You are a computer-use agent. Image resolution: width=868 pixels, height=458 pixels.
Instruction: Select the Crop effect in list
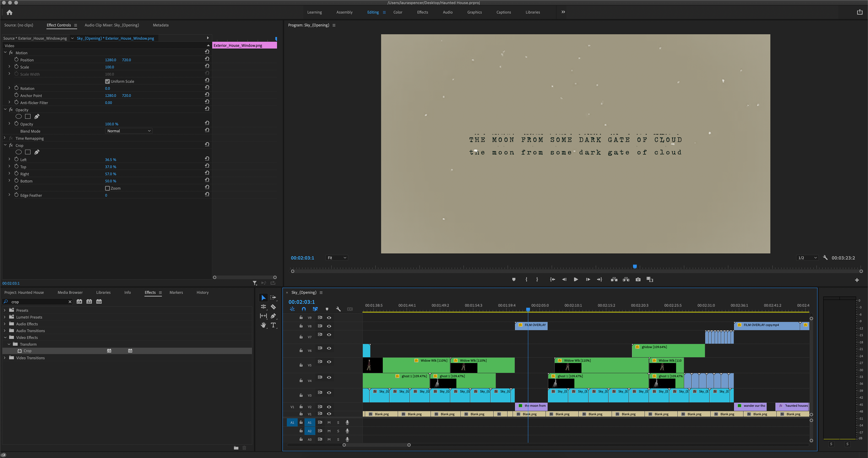point(127,351)
